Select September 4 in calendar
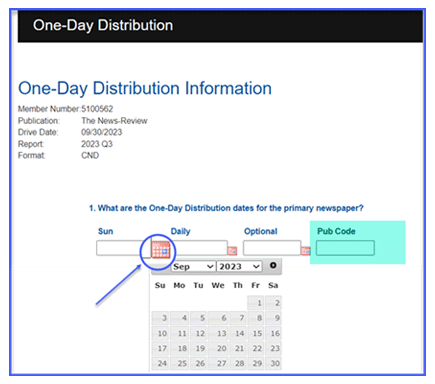This screenshot has width=435, height=384. [180, 318]
